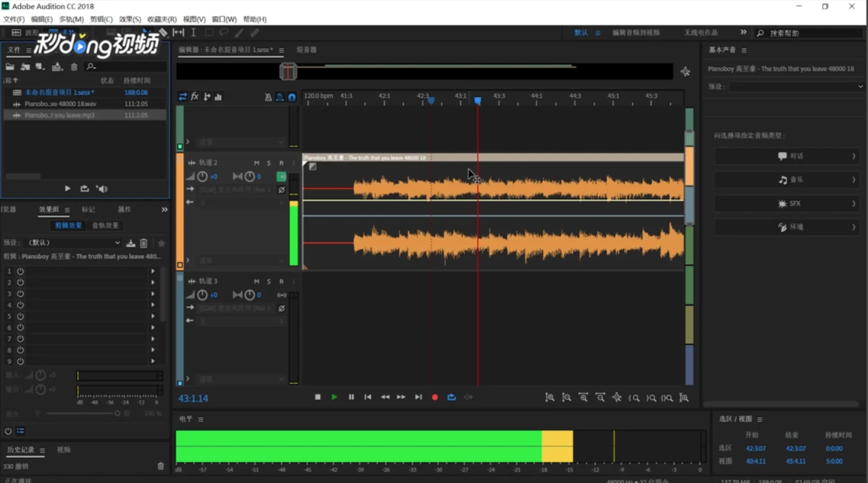868x483 pixels.
Task: Click the Fast Forward button
Action: point(401,397)
